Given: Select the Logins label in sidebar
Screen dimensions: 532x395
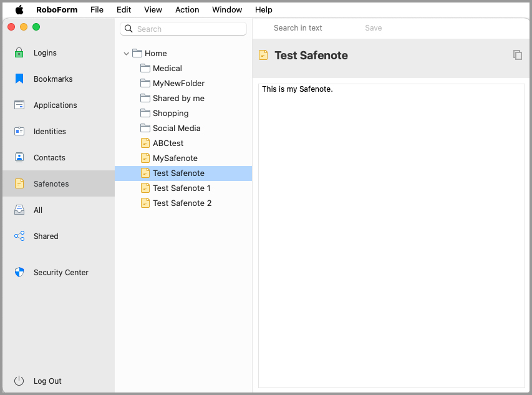Looking at the screenshot, I should pyautogui.click(x=45, y=53).
